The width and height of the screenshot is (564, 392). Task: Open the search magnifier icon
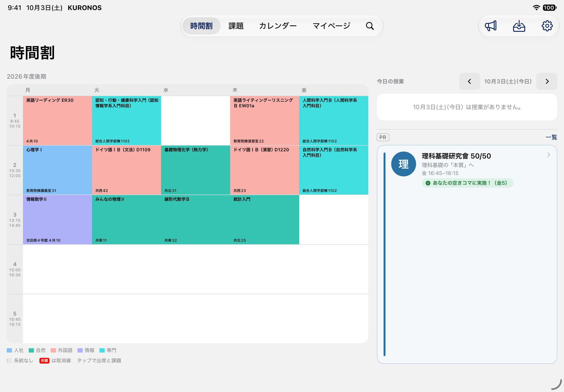(x=370, y=26)
